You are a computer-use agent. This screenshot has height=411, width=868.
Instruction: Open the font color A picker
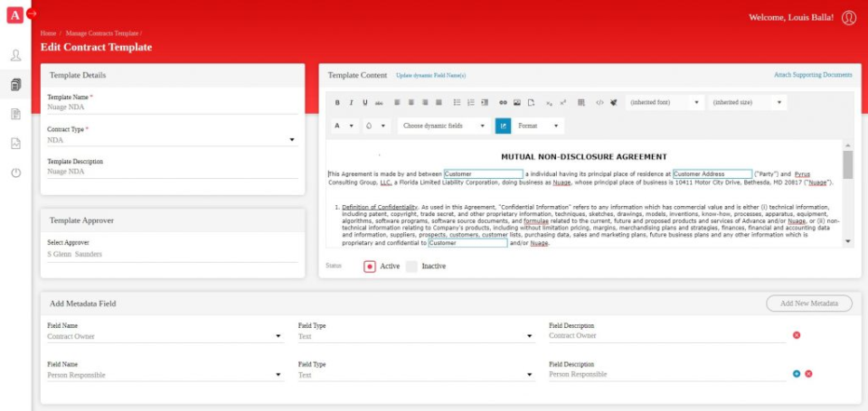(344, 126)
